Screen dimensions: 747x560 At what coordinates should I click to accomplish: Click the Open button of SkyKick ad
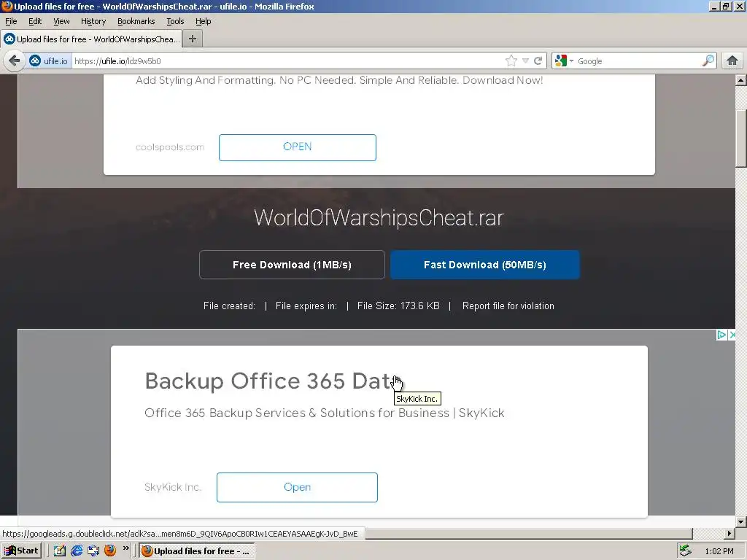coord(298,487)
